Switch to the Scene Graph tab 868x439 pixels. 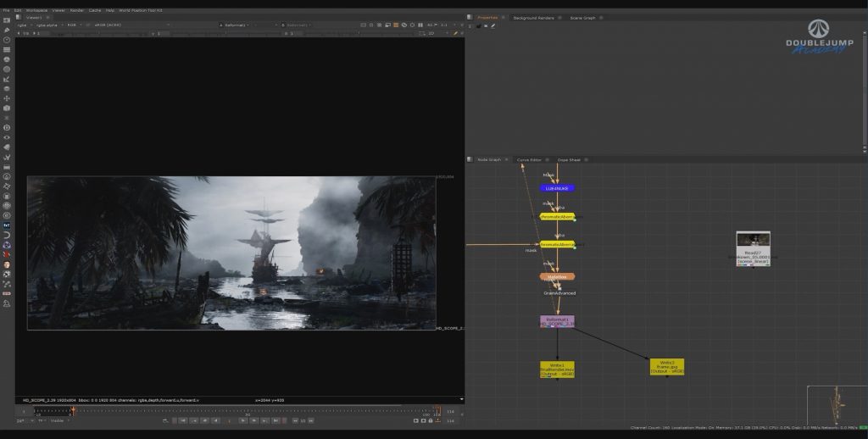[x=583, y=18]
